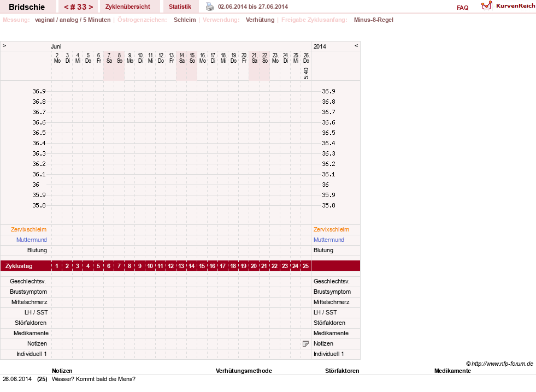Open the KurvenReich link
Screen dimensions: 536x392
[515, 6]
